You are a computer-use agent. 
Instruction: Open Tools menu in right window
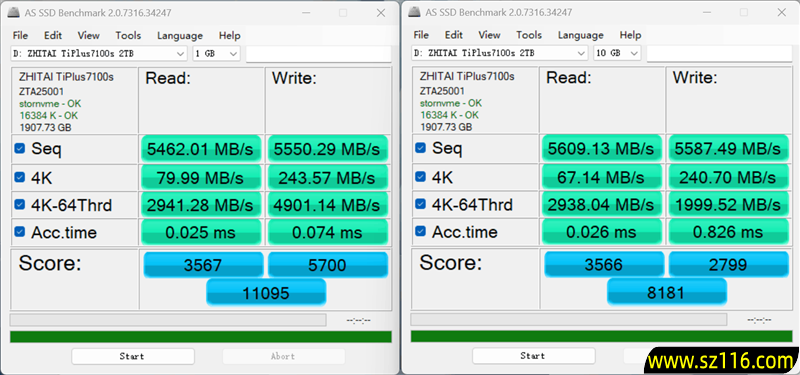[529, 35]
